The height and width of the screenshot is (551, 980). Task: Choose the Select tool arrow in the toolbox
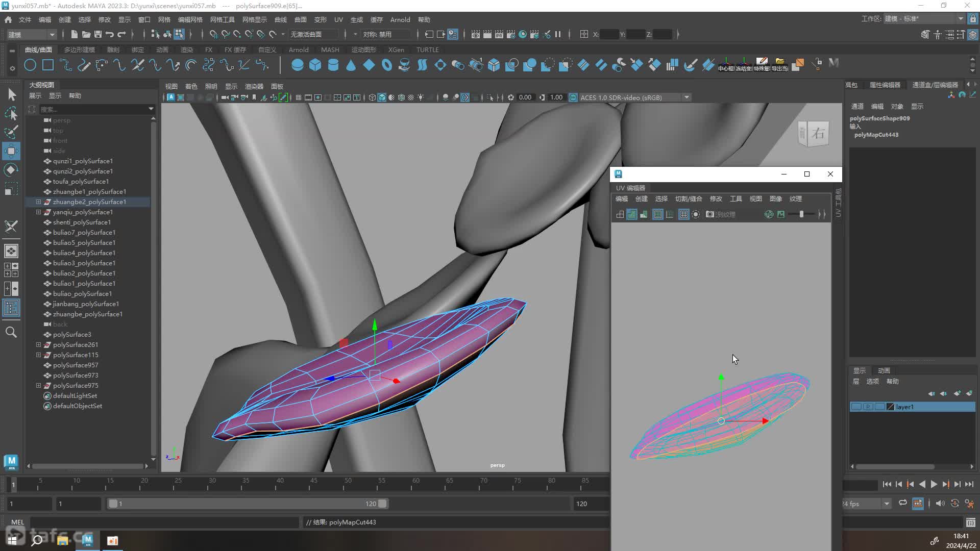(x=11, y=94)
